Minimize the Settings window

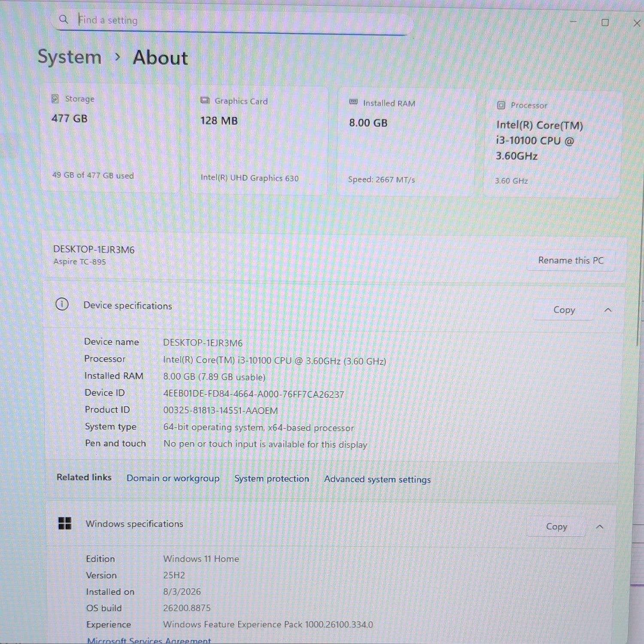click(x=573, y=21)
